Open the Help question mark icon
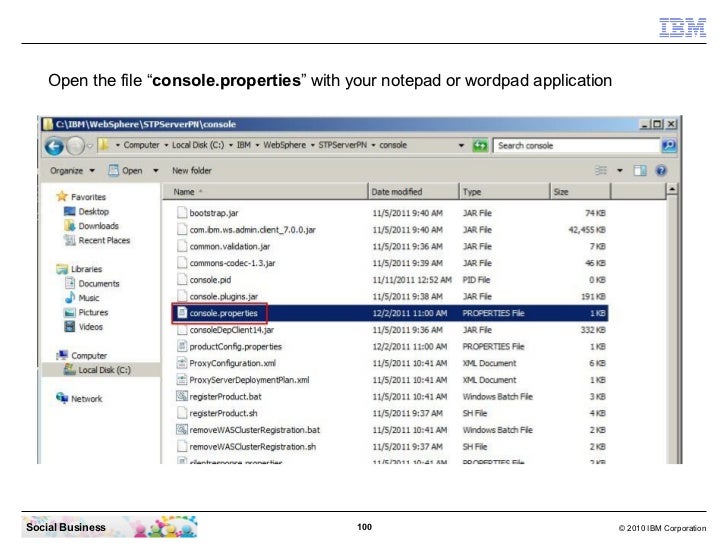 click(661, 170)
